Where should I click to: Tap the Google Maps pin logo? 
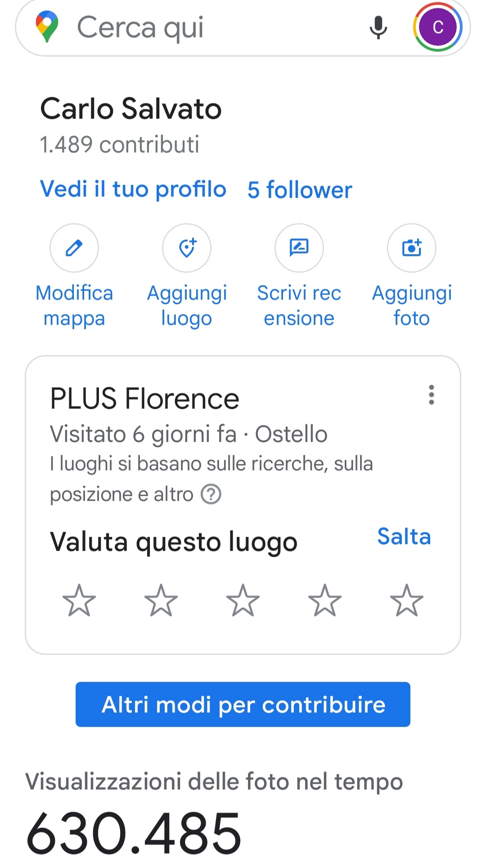tap(47, 27)
